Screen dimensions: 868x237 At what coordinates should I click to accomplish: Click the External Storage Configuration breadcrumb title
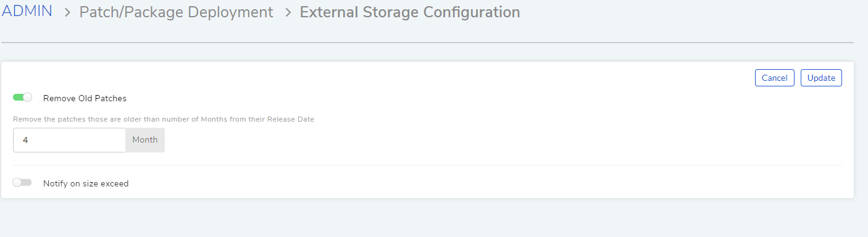pyautogui.click(x=410, y=12)
